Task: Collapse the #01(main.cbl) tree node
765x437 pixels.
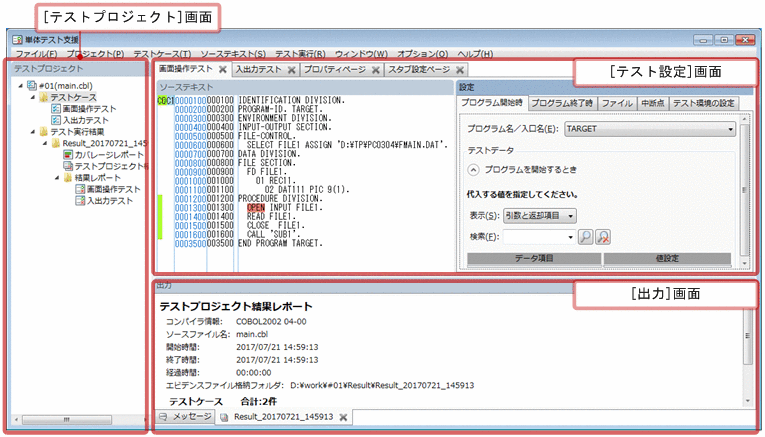Action: tap(20, 86)
